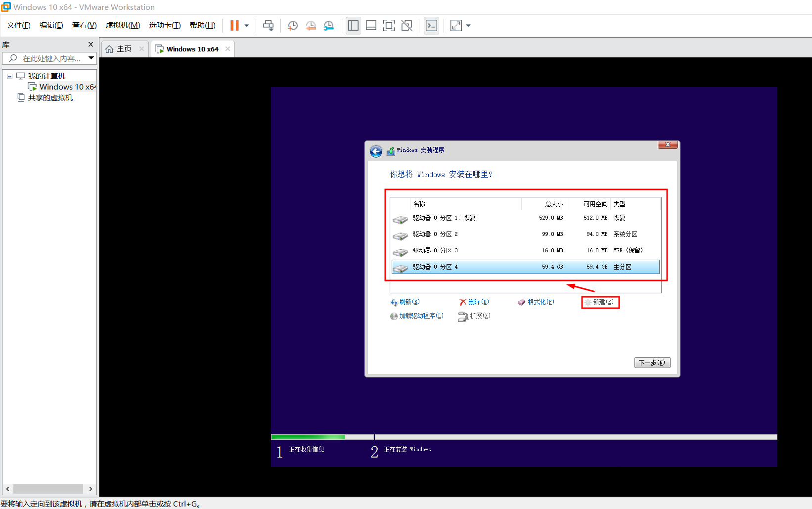
Task: Open the power options dropdown beside pause
Action: coord(247,25)
